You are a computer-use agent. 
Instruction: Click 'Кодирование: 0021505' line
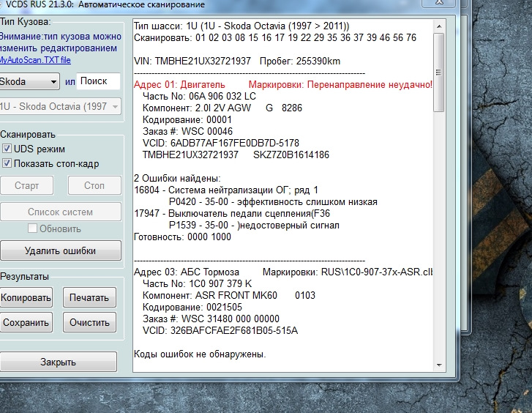[x=192, y=307]
